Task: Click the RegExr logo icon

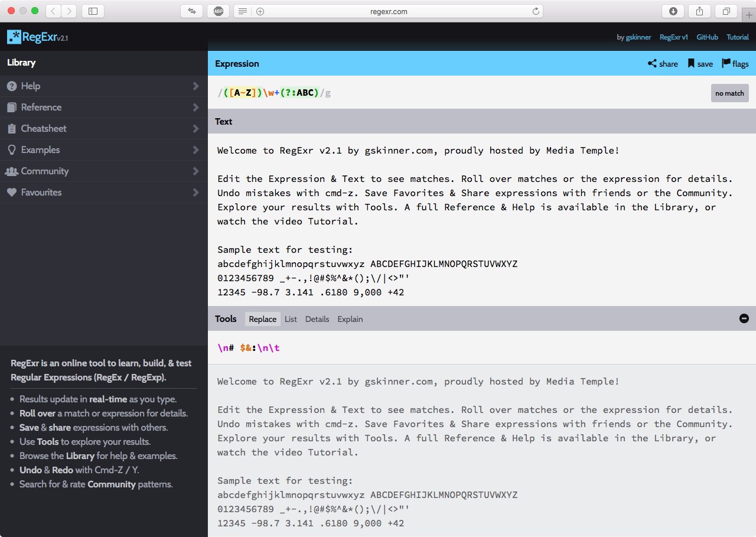Action: tap(14, 37)
